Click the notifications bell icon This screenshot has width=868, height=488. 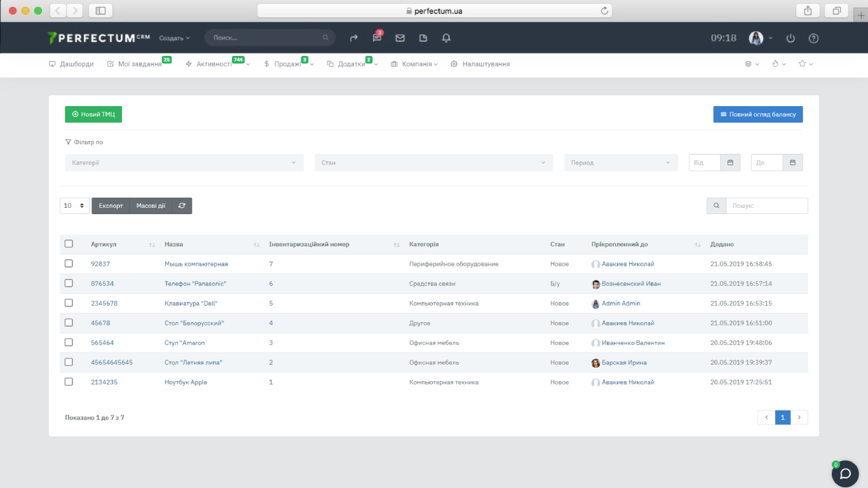(x=446, y=38)
